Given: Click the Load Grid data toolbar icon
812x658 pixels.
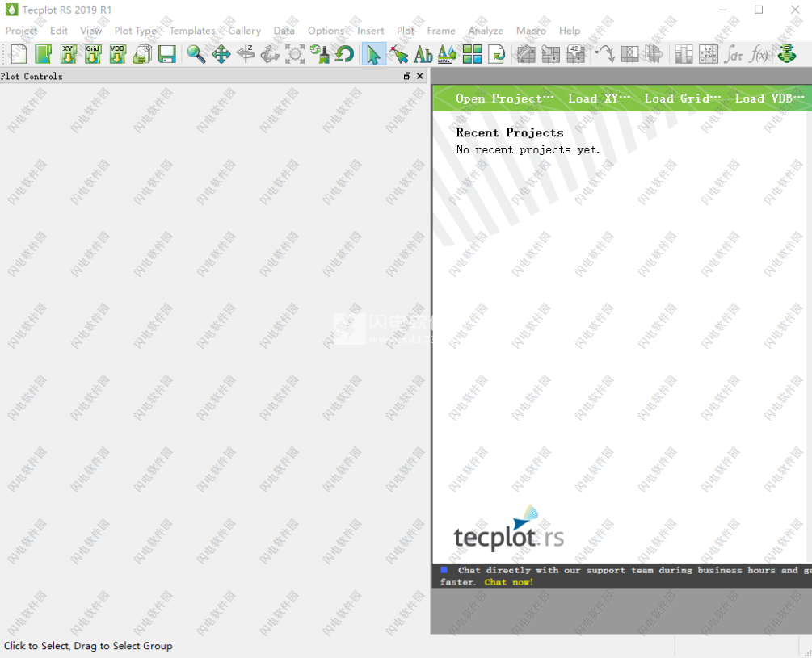Looking at the screenshot, I should [93, 54].
